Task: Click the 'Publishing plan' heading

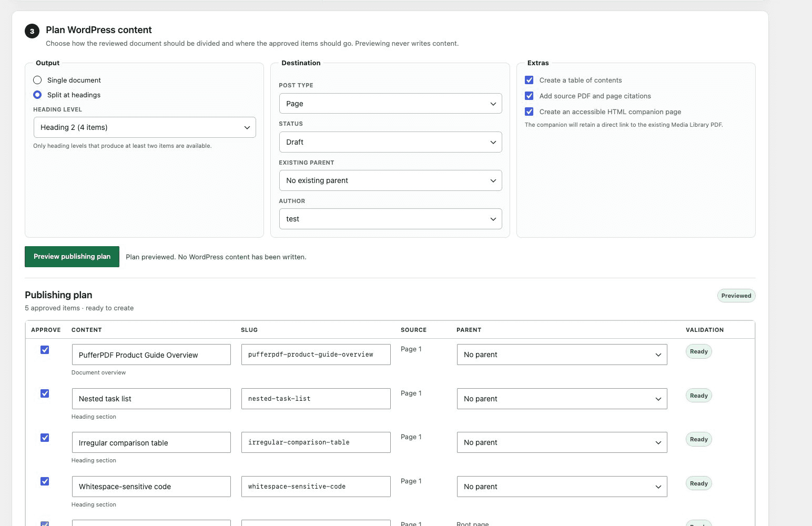Action: [58, 295]
